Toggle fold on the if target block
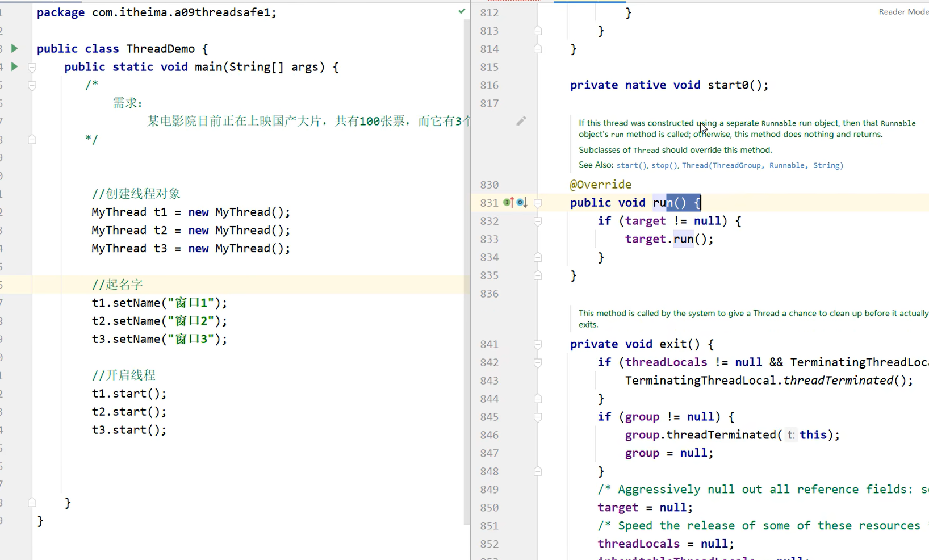The height and width of the screenshot is (560, 929). point(538,222)
